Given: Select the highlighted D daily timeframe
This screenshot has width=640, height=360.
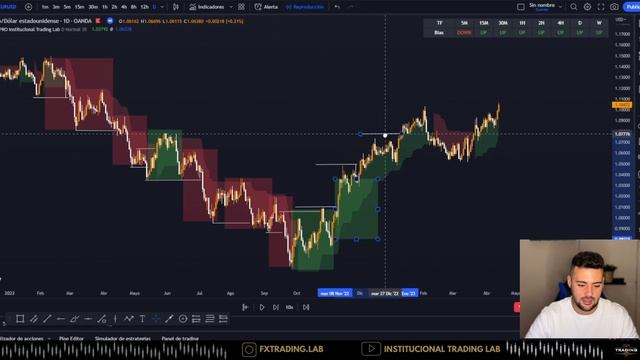Looking at the screenshot, I should [x=154, y=7].
